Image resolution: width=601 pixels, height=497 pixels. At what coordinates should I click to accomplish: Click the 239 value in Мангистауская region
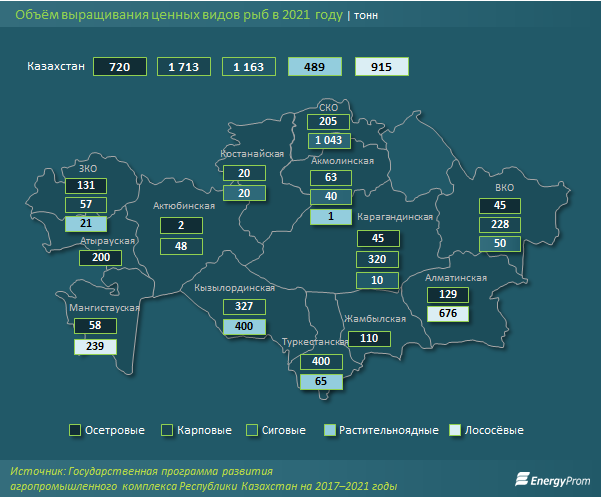tap(95, 347)
